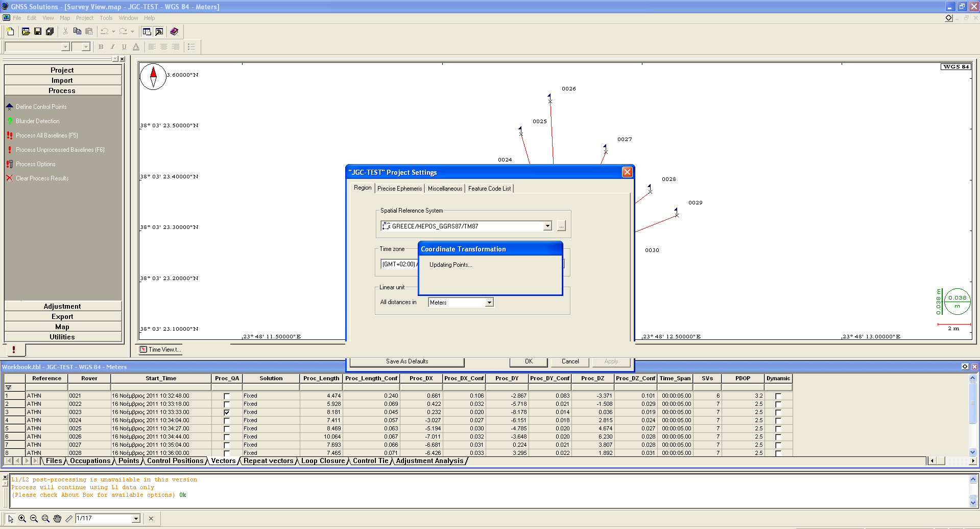
Task: Select the Zoom Out magnifier tool
Action: [34, 518]
